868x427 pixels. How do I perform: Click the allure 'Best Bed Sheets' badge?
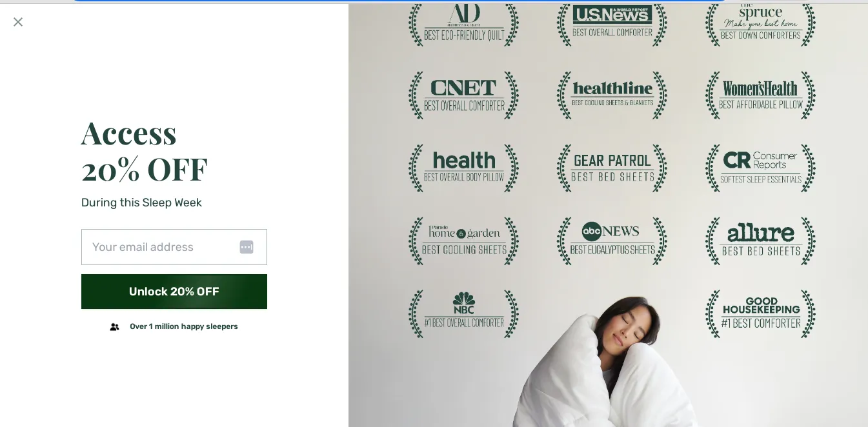point(760,241)
